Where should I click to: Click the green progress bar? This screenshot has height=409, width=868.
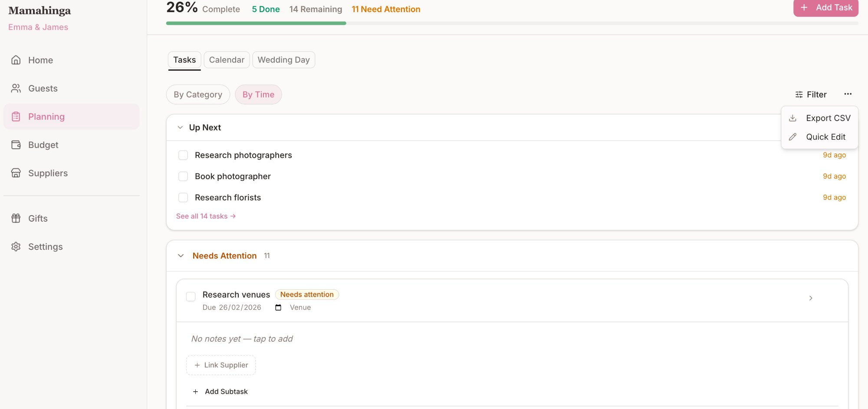[256, 23]
